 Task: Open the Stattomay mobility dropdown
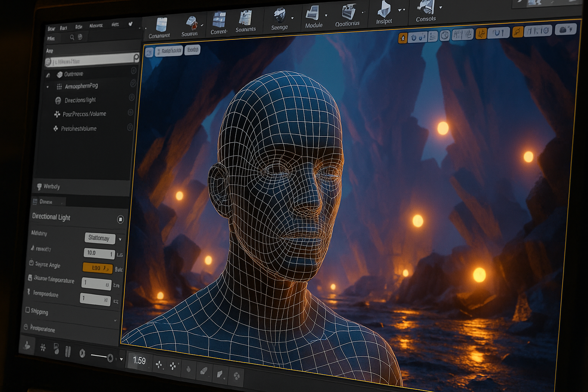(x=100, y=238)
